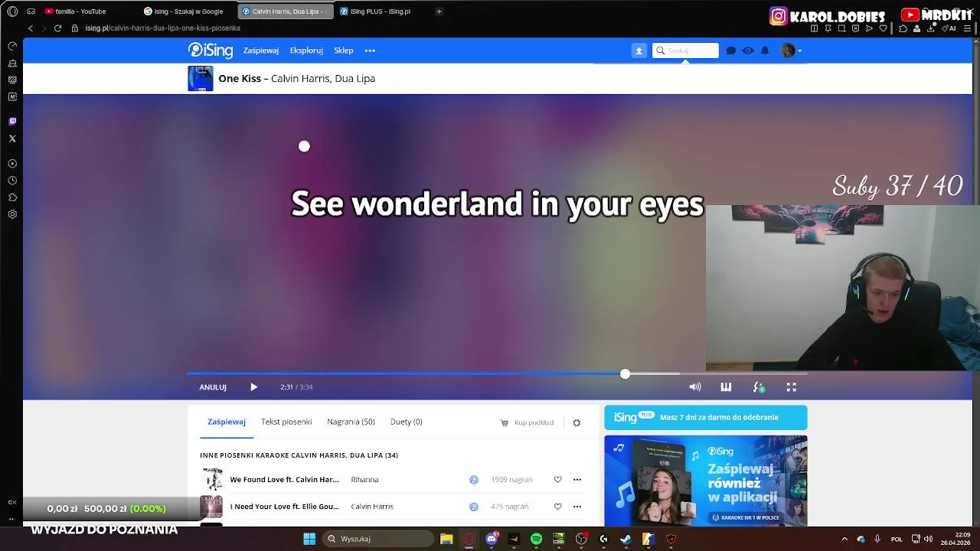Image resolution: width=980 pixels, height=551 pixels.
Task: Open Spotify from taskbar
Action: [536, 539]
